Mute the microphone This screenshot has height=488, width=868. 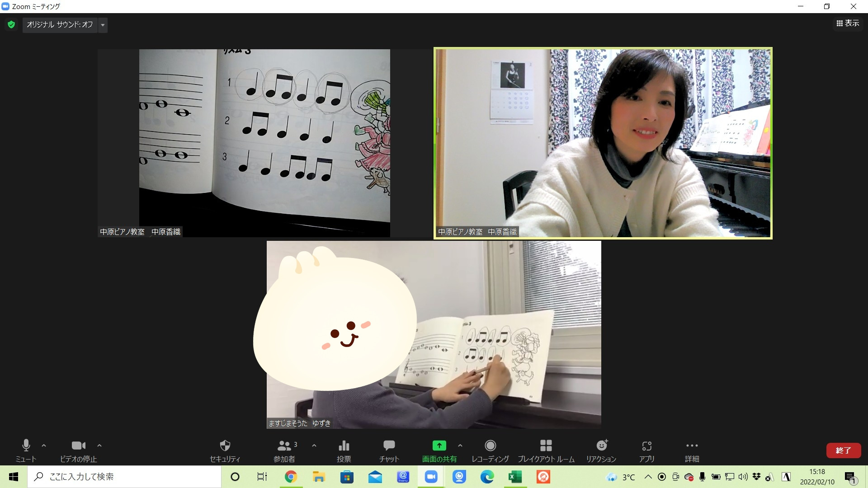(x=26, y=446)
